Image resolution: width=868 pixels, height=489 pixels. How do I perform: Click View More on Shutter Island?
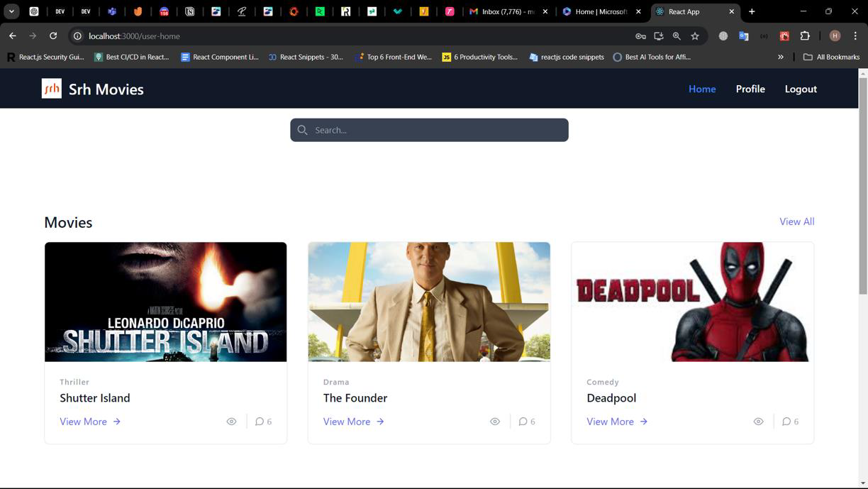coord(90,422)
